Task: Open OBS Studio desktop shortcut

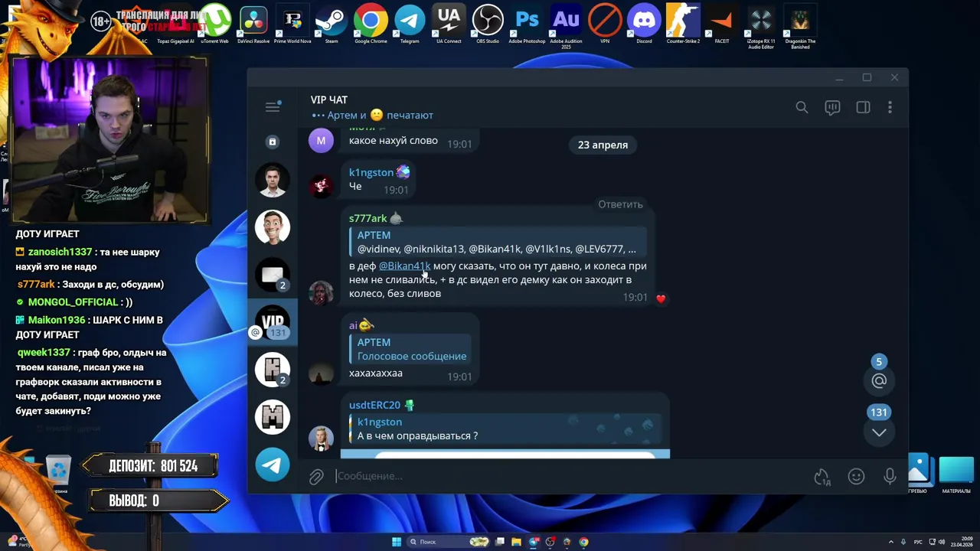Action: (x=488, y=24)
